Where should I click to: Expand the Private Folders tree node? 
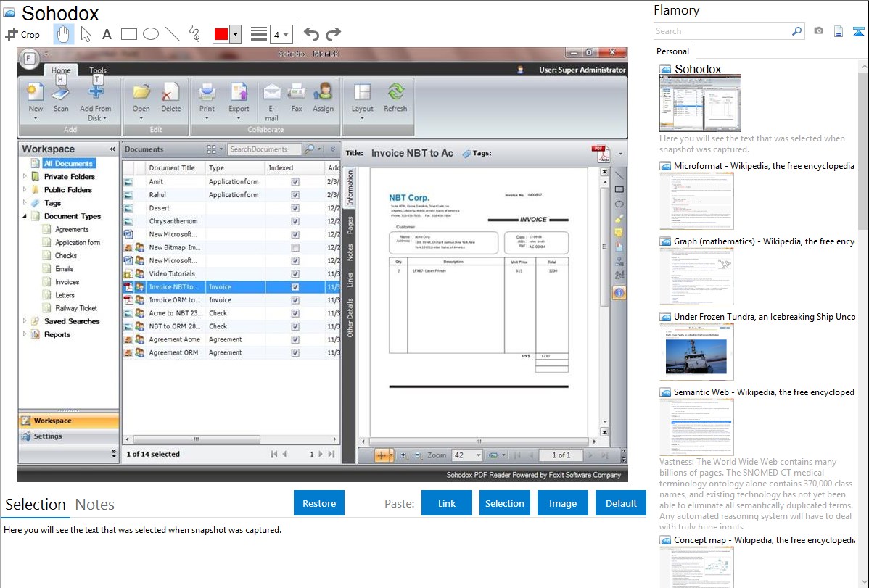point(25,176)
